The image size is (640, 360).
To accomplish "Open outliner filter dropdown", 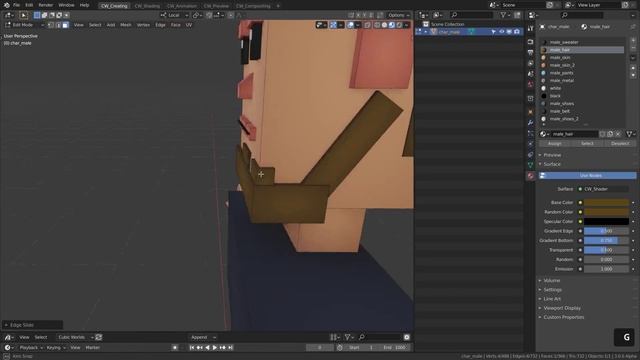I will coord(505,15).
